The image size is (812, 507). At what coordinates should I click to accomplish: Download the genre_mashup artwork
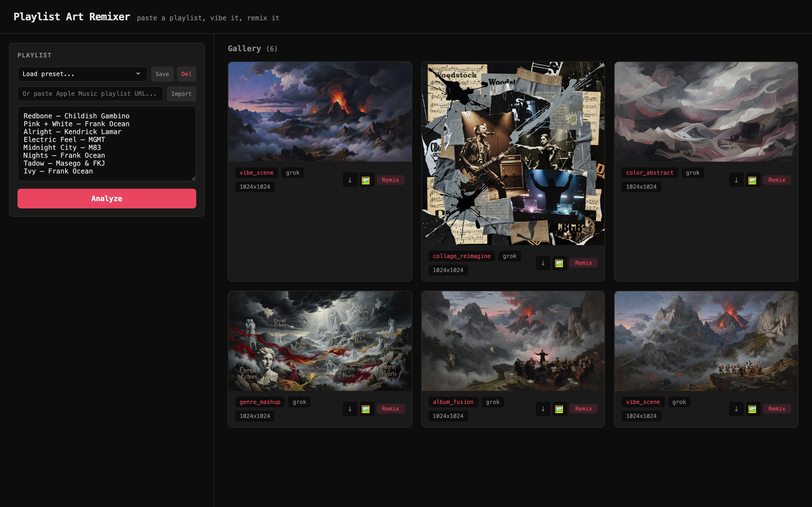pyautogui.click(x=350, y=409)
